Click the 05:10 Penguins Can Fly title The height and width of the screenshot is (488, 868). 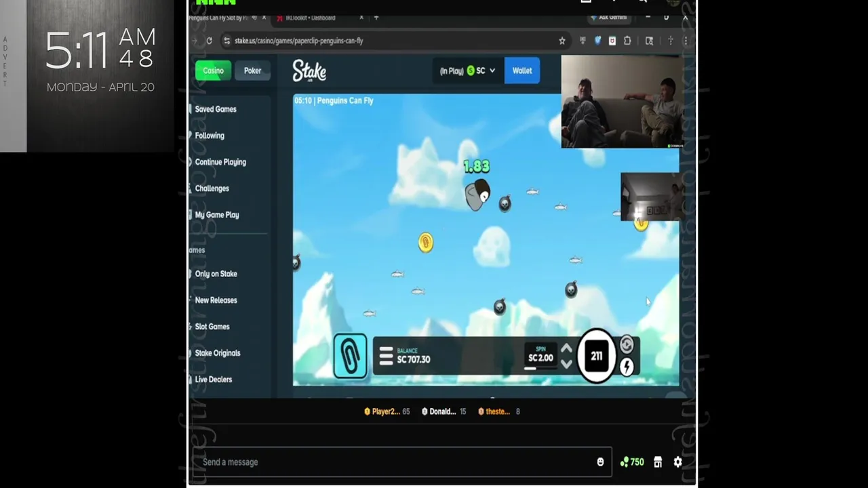click(334, 100)
